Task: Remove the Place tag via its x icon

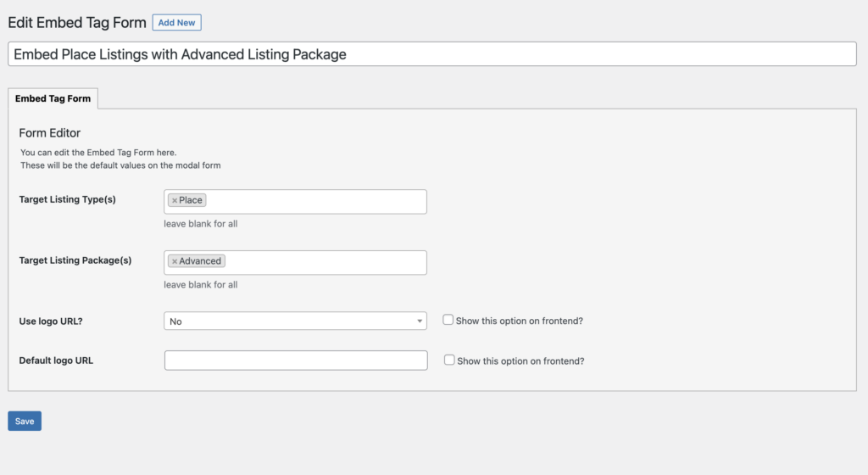Action: click(175, 200)
